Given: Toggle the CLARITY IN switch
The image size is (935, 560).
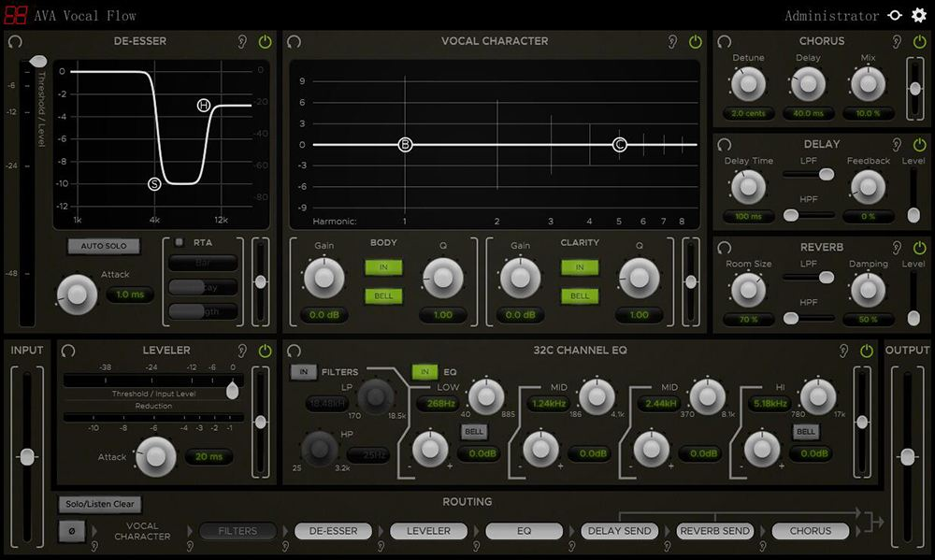Looking at the screenshot, I should pyautogui.click(x=580, y=267).
